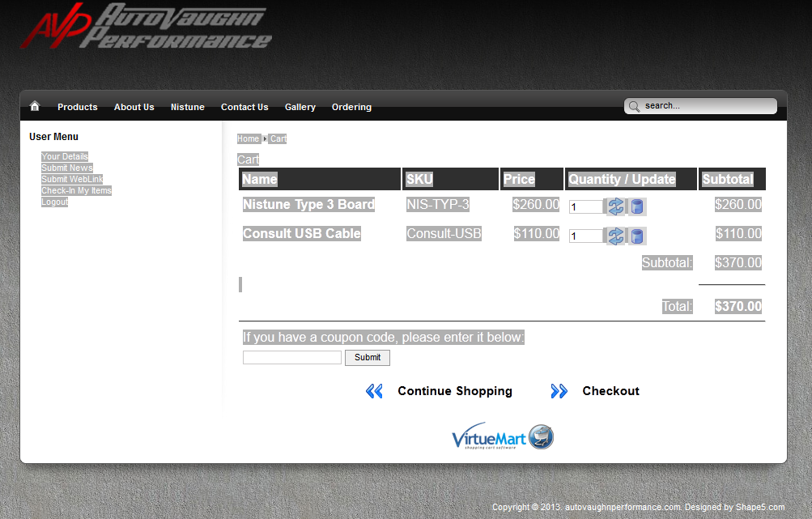Open the Ordering menu item
This screenshot has width=812, height=519.
351,107
